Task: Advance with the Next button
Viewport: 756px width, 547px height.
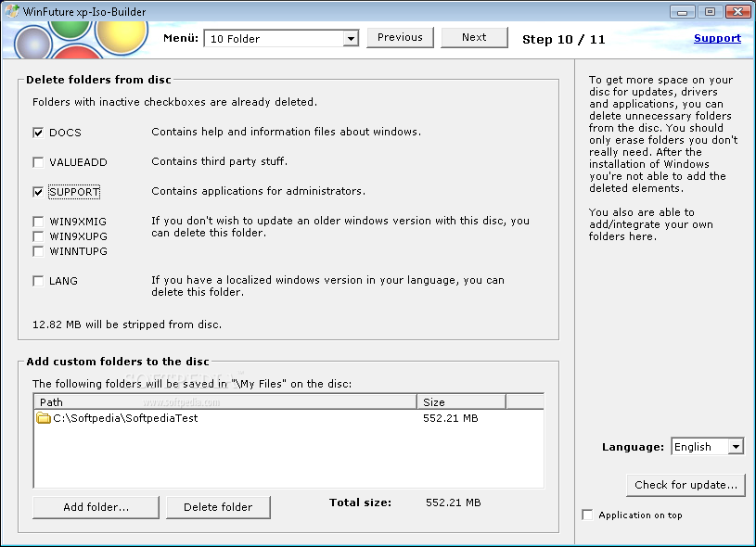Action: click(474, 38)
